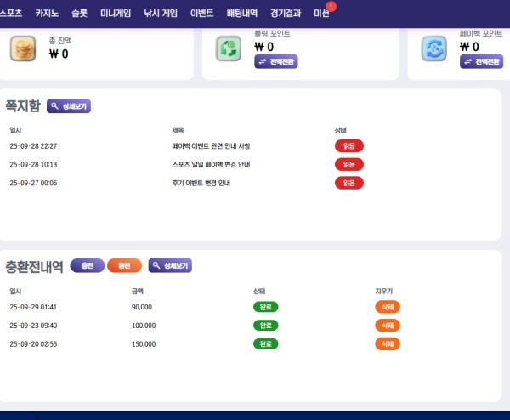Viewport: 510px width, 420px height.
Task: Click the blue payback point icon
Action: tap(434, 48)
